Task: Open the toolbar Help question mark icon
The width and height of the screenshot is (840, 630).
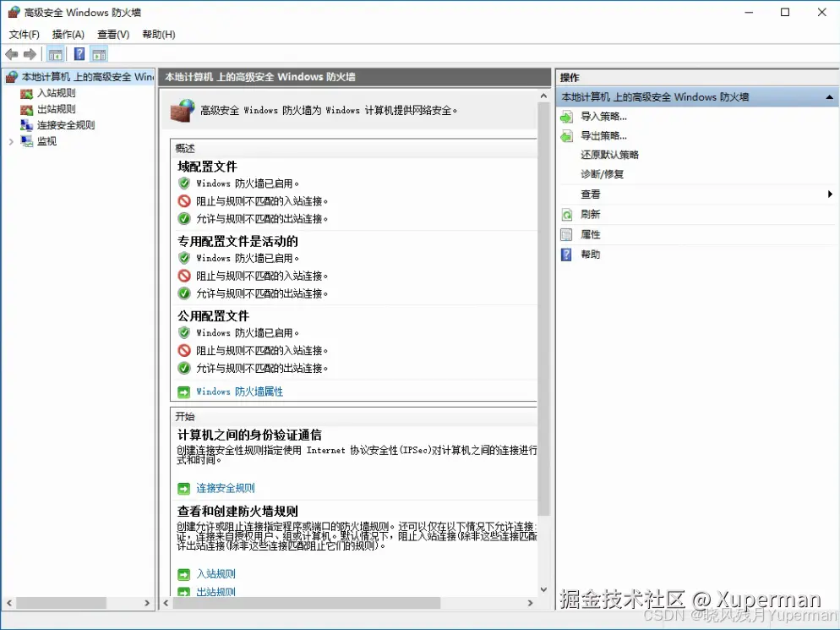Action: coord(79,54)
